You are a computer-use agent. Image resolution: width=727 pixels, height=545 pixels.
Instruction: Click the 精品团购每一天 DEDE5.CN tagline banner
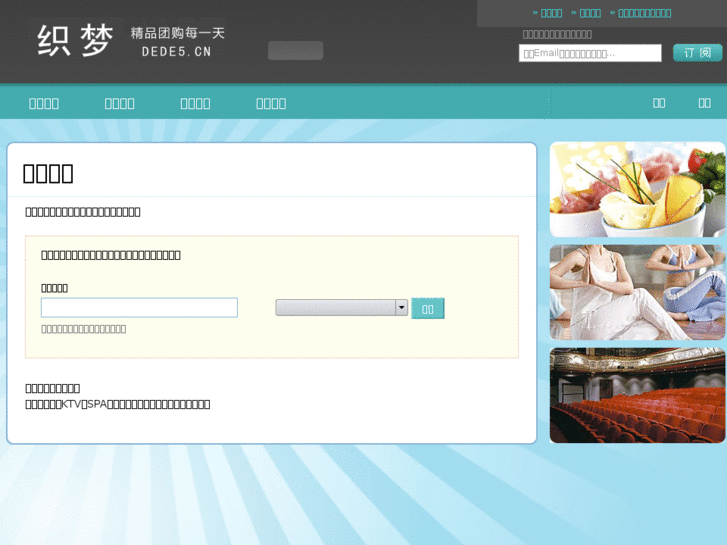[177, 42]
